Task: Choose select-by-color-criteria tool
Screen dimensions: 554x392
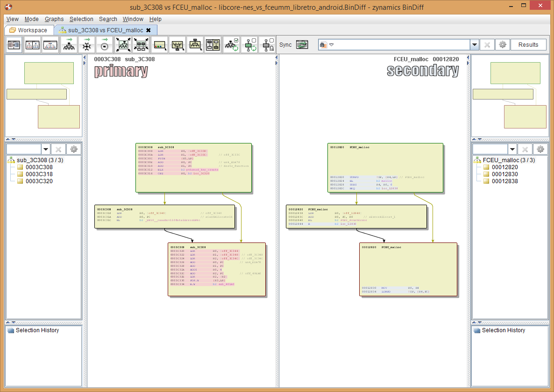Action: pos(159,45)
